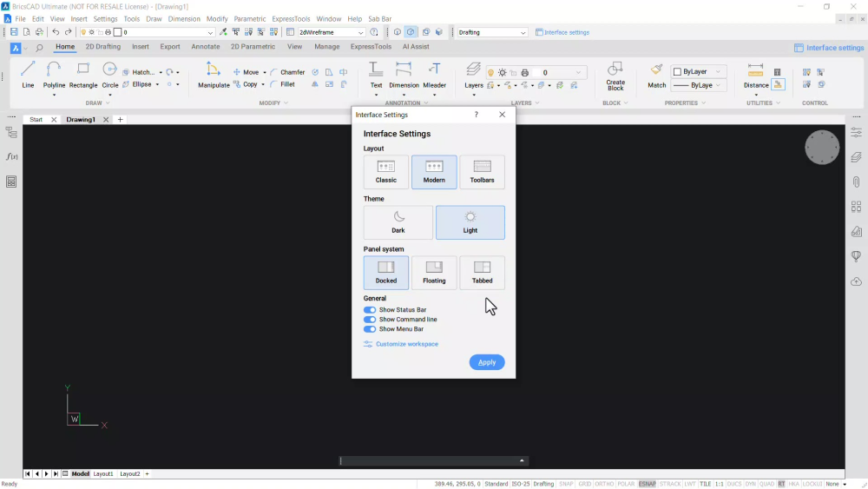868x489 pixels.
Task: Click the Hatch tool
Action: click(138, 72)
